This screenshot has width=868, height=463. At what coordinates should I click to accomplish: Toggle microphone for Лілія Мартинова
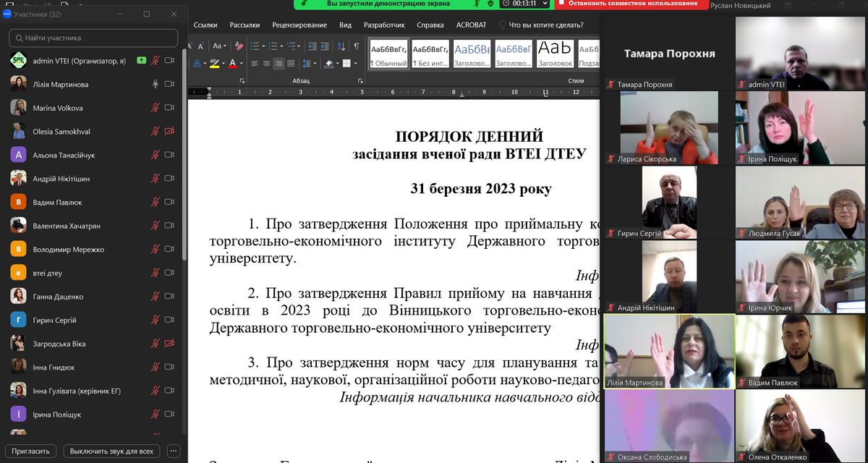click(155, 85)
